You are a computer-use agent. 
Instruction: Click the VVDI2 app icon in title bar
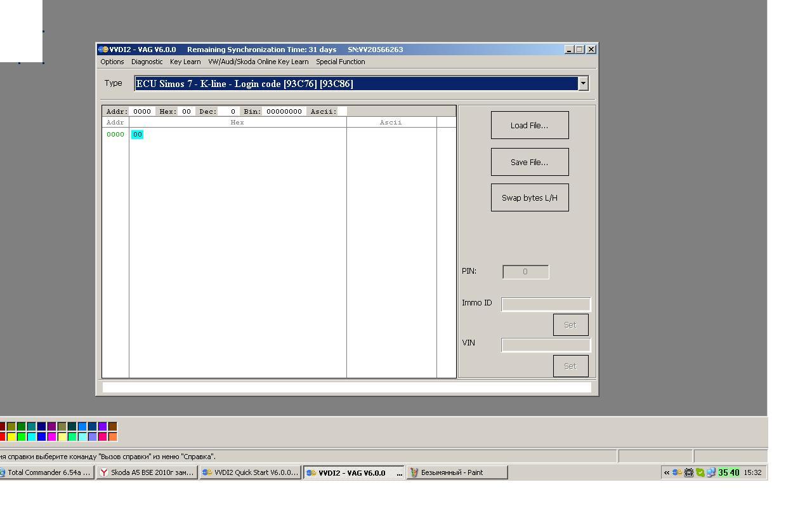[x=103, y=50]
